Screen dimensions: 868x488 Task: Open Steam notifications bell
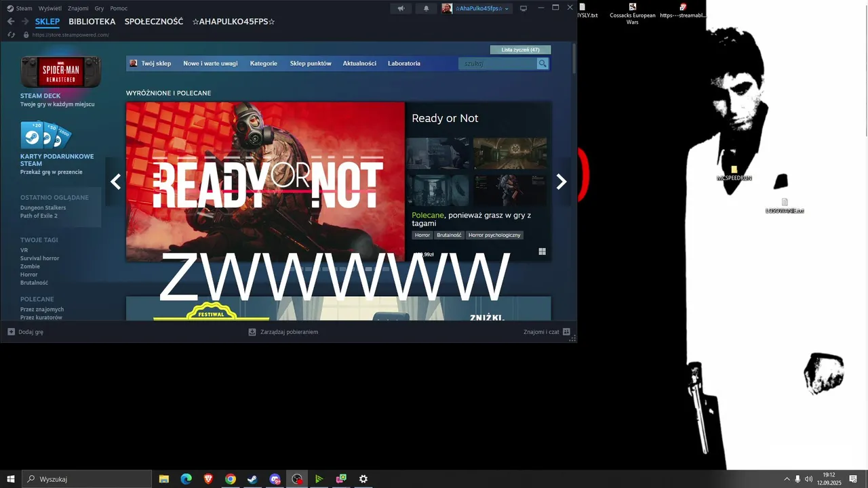click(x=426, y=8)
